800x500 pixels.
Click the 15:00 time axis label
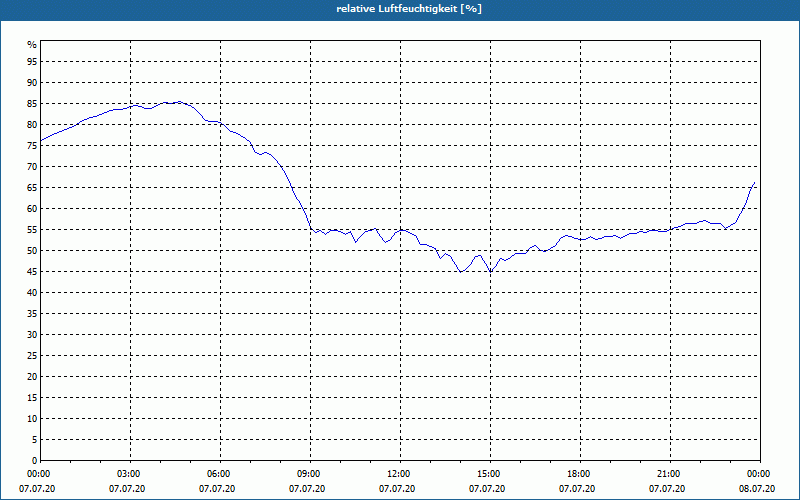point(490,474)
